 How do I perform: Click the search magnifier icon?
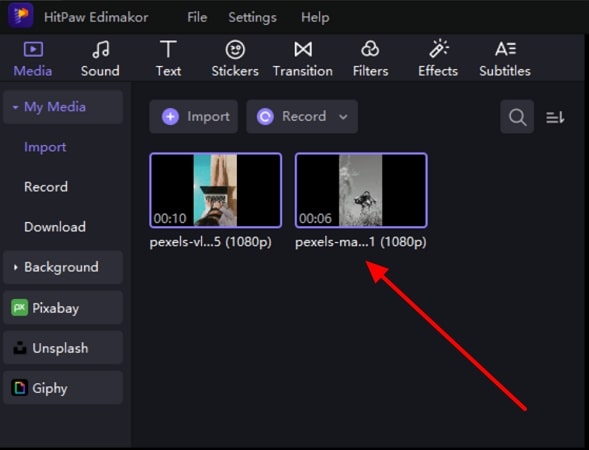[x=517, y=117]
